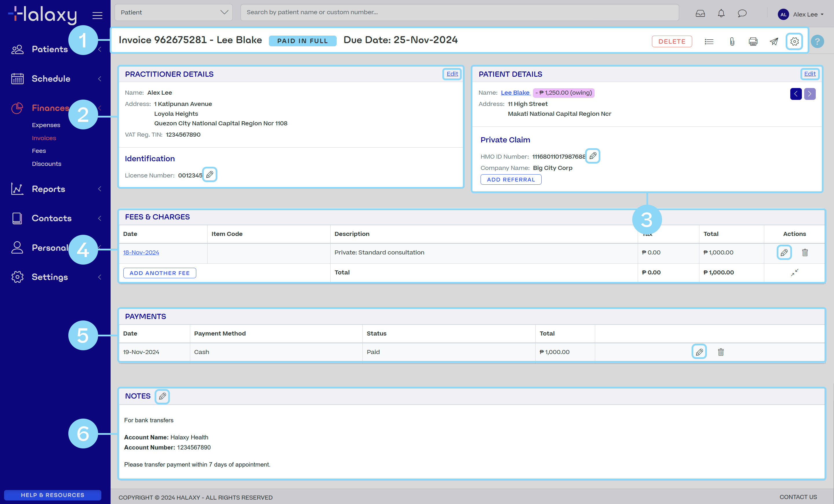Select the Private: Standard consultation description
The image size is (834, 504).
point(379,252)
